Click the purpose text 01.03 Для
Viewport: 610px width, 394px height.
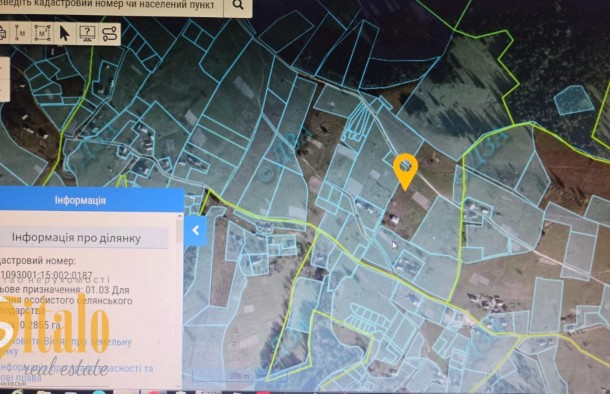(x=108, y=290)
